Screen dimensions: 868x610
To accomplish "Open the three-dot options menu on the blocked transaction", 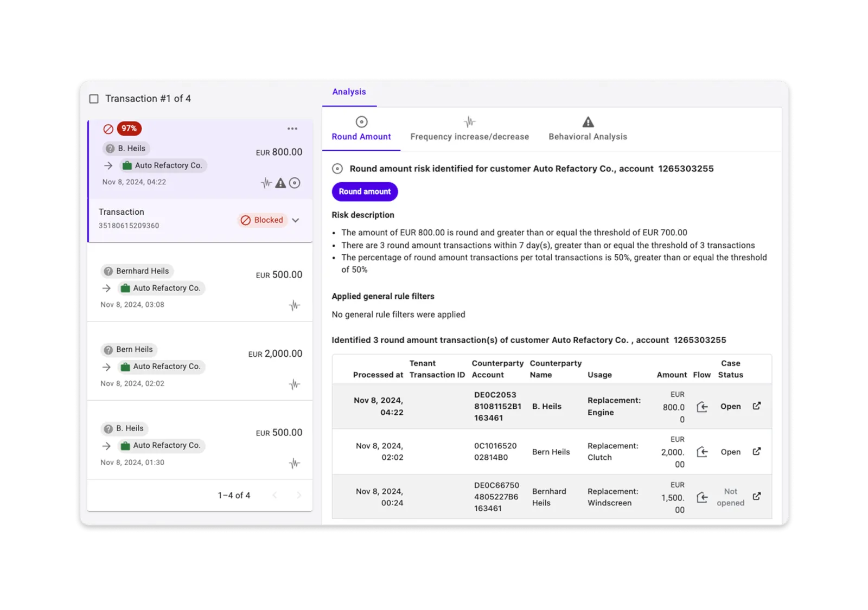I will point(292,129).
